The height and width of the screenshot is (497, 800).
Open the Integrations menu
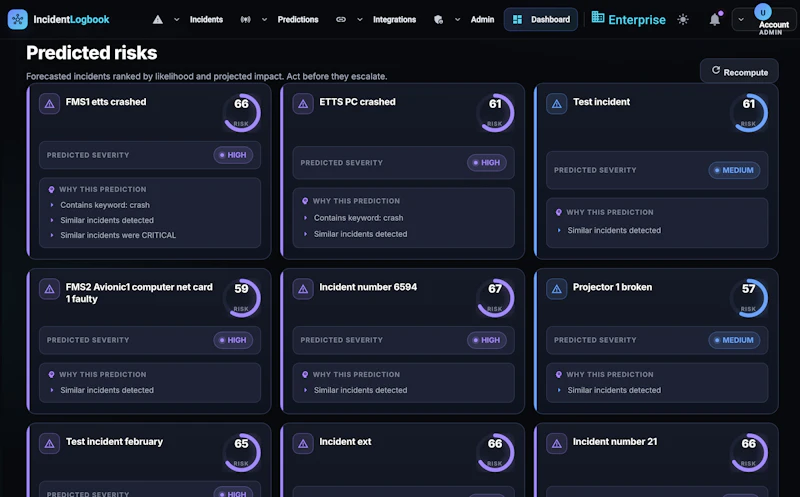[394, 19]
